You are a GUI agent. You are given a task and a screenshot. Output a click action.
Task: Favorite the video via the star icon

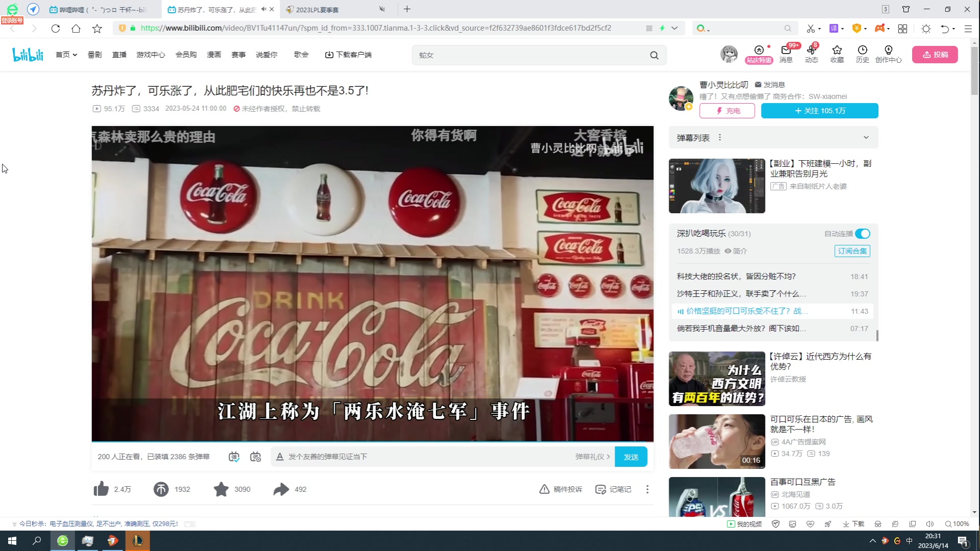click(220, 489)
